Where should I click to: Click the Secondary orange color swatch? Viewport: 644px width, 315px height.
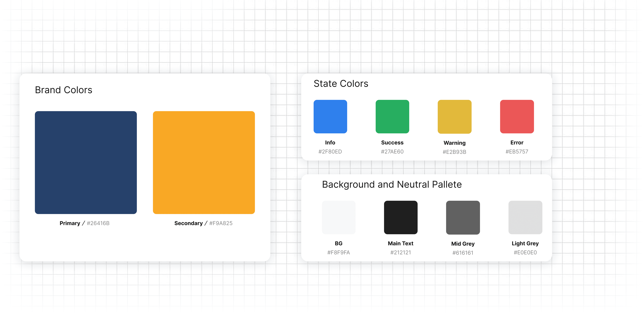point(204,162)
